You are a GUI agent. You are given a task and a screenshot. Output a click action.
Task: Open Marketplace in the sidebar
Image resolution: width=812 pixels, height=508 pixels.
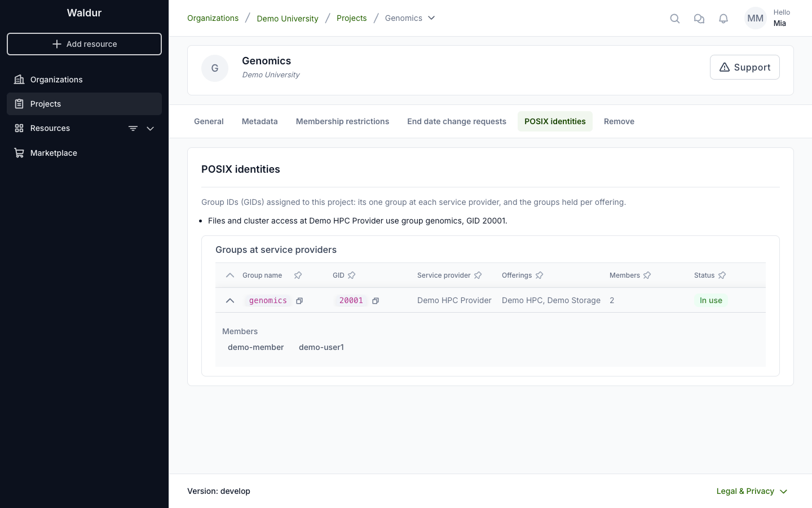pos(84,153)
